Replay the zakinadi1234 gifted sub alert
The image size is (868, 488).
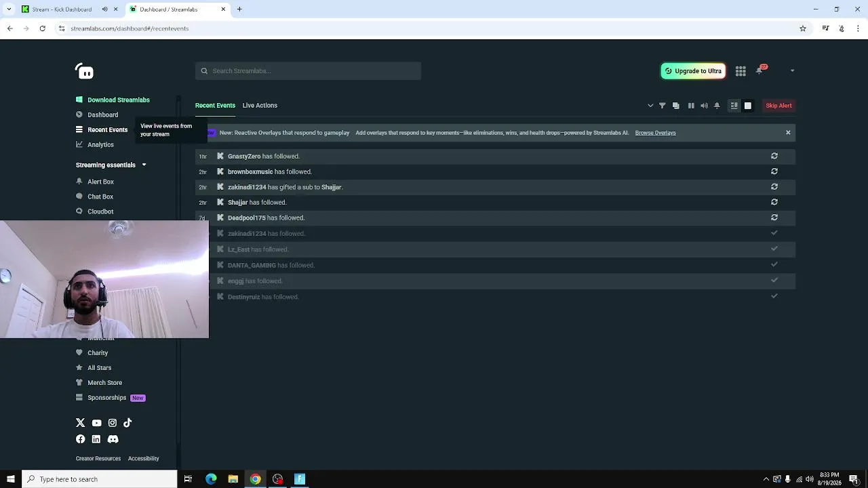(774, 186)
